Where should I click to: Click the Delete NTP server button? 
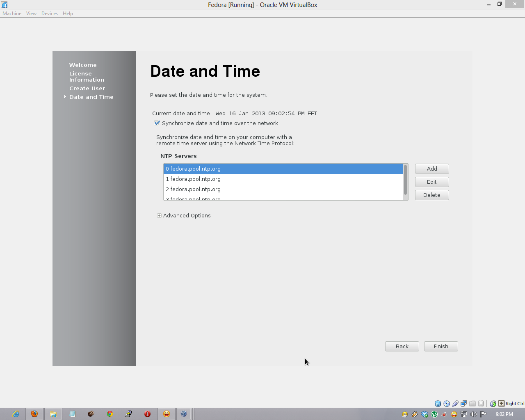tap(432, 195)
